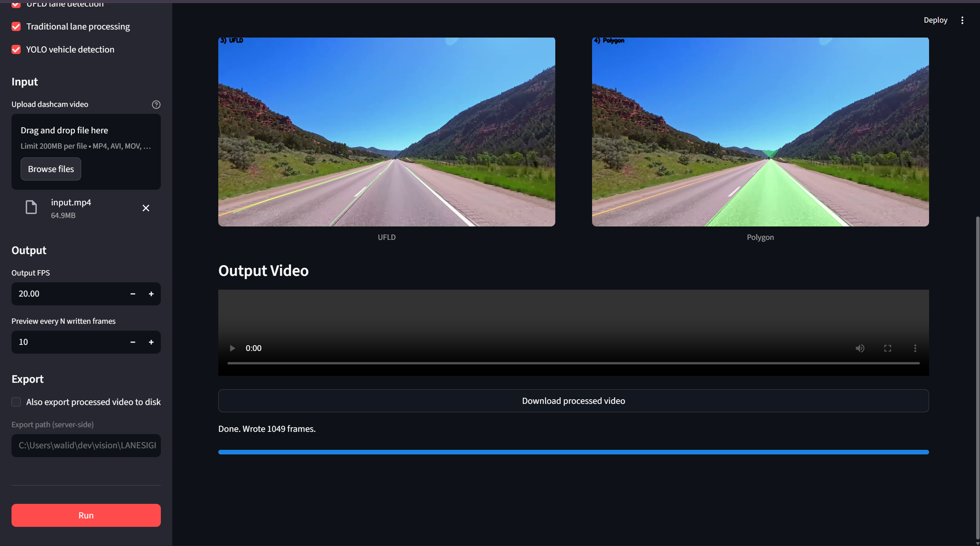Decrease the preview frame interval
This screenshot has height=546, width=980.
coord(133,342)
